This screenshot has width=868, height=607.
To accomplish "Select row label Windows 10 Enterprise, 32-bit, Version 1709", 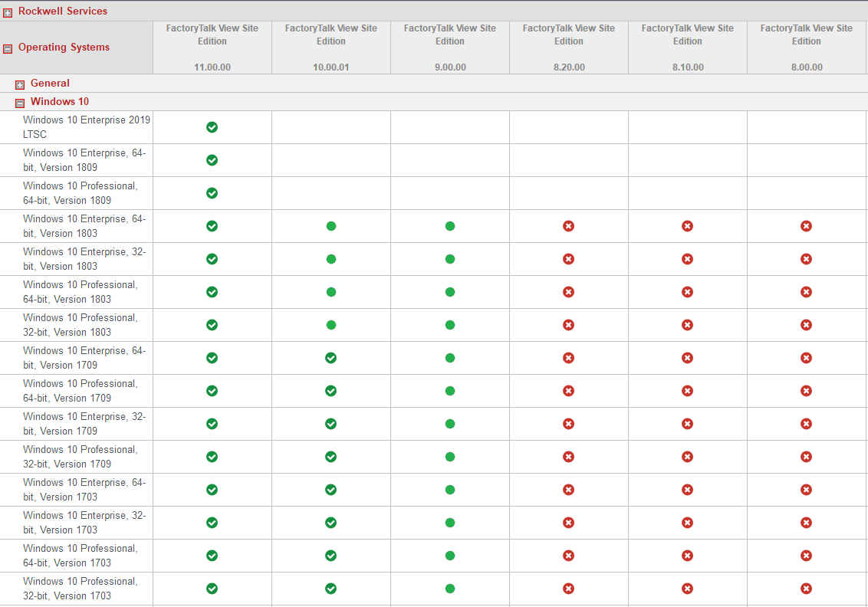I will click(x=84, y=424).
